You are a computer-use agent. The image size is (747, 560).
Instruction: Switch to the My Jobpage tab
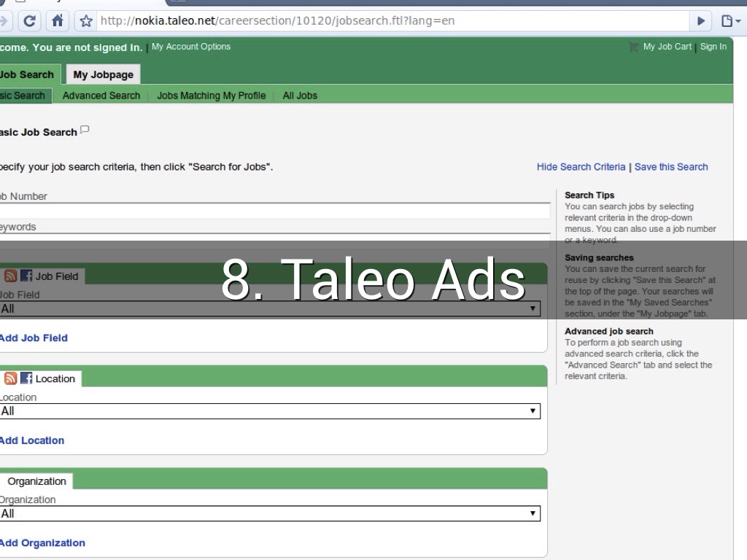[x=103, y=74]
